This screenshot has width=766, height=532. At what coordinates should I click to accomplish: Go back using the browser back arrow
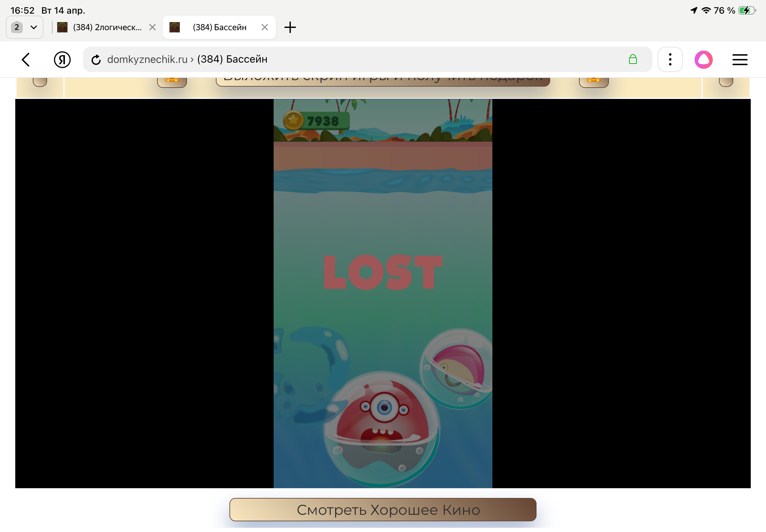(x=26, y=60)
